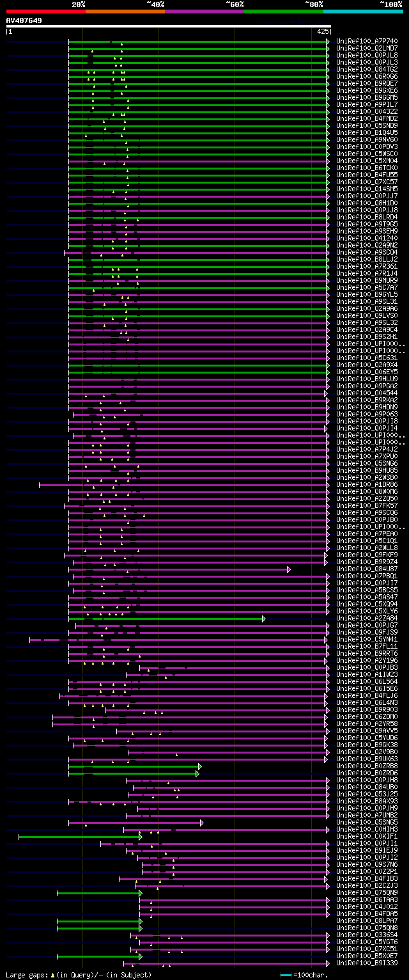The height and width of the screenshot is (980, 409).
Task: Click the orange ~40% identity legend segment
Action: click(125, 12)
